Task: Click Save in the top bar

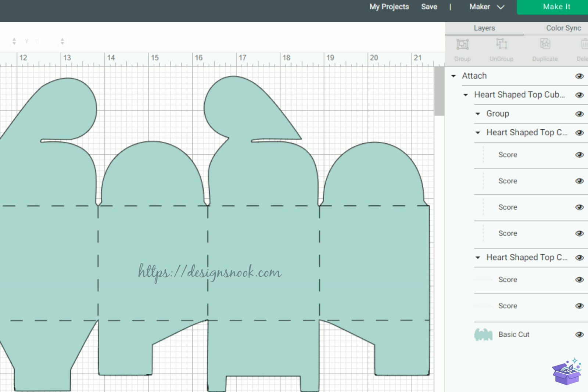Action: (429, 7)
